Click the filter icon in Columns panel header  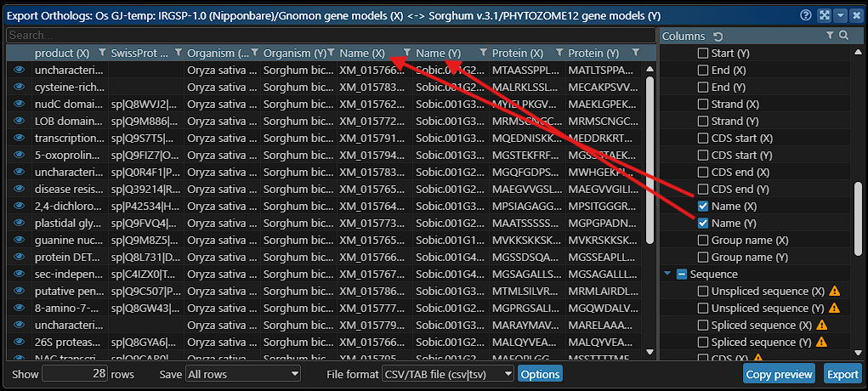coord(830,36)
